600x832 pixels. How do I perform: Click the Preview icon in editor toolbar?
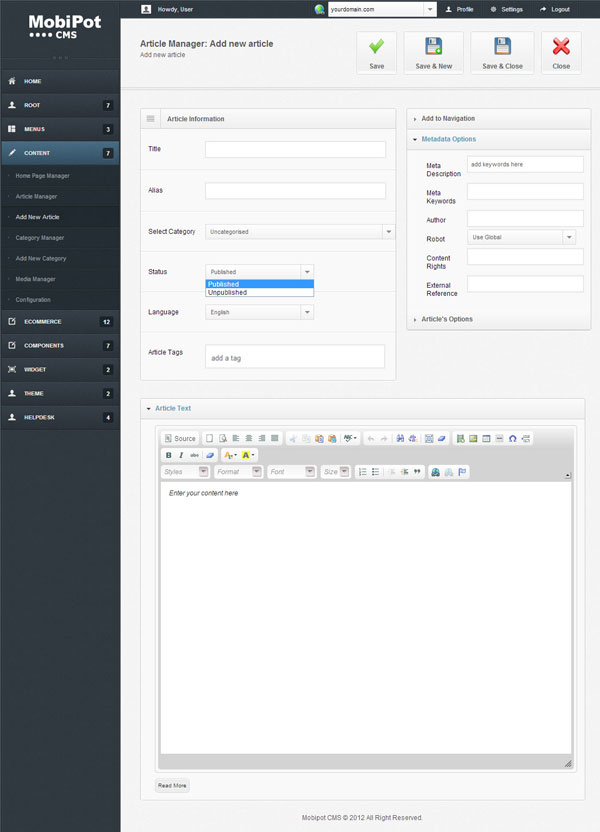(x=223, y=438)
